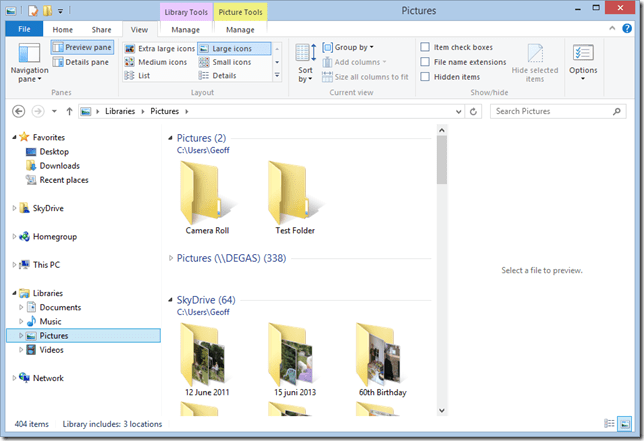Click Libraries in the address bar
Screen dimensions: 644x441
[x=120, y=111]
